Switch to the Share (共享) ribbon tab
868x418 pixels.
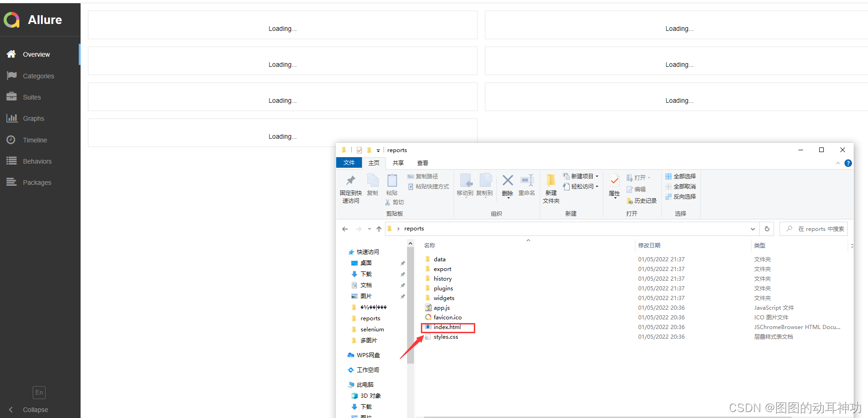click(398, 163)
